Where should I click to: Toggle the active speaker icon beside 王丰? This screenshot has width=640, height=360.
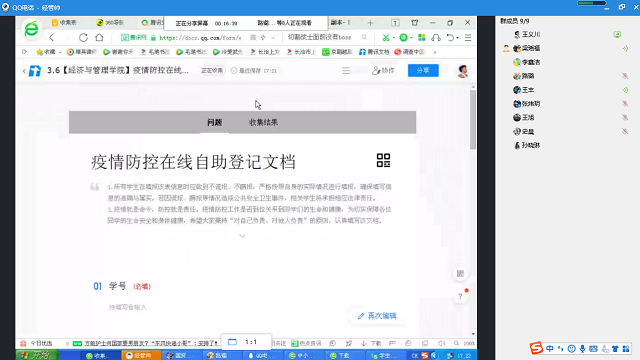624,90
